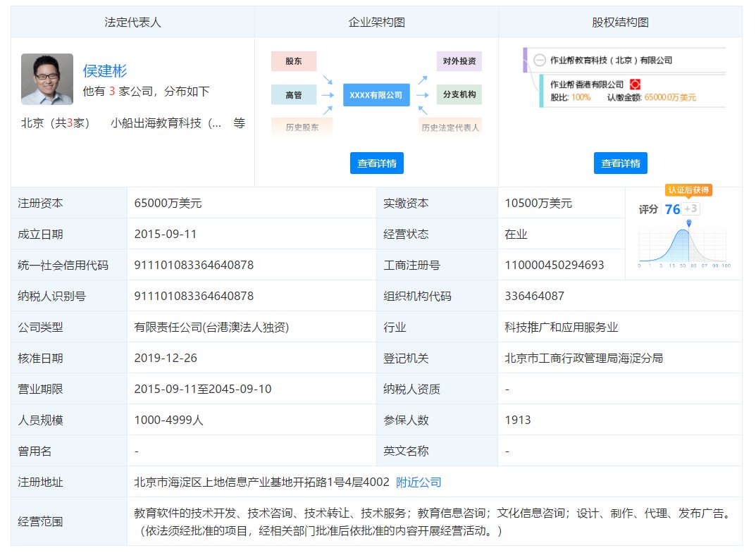The image size is (756, 555).
Task: Click the company type 有限责任公司(台港澳法人独资)
Action: click(x=211, y=327)
